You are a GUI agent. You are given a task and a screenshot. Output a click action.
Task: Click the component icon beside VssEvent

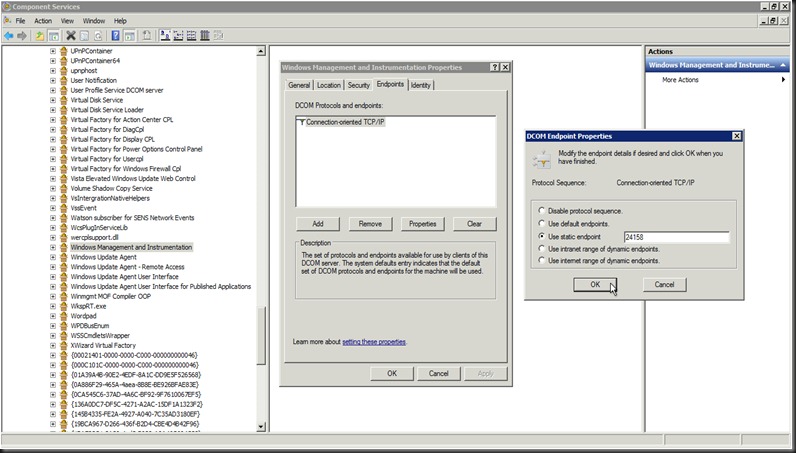63,208
